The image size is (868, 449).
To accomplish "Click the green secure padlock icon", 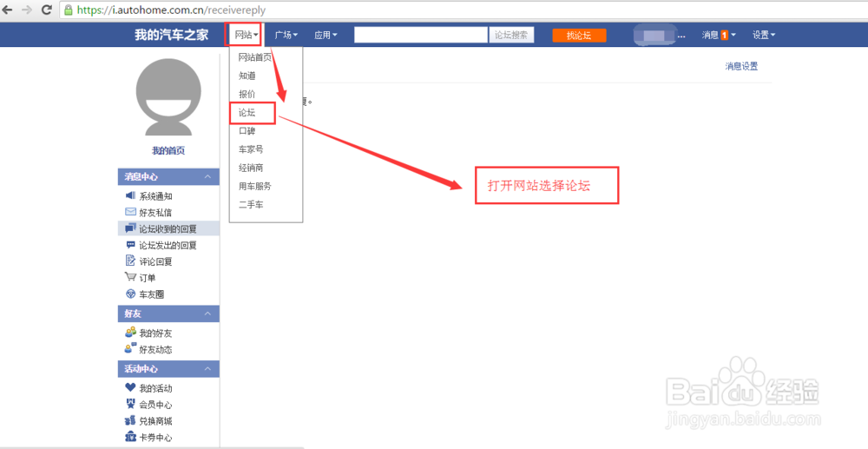I will [69, 10].
